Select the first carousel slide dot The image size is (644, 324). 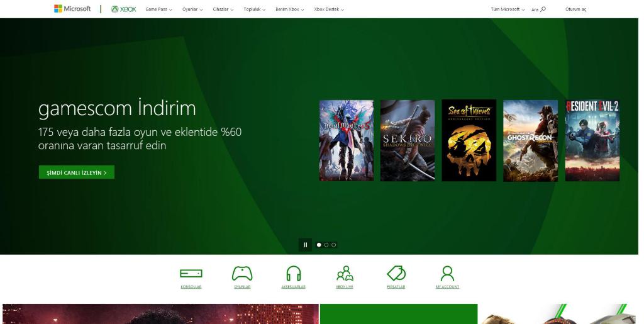point(319,245)
